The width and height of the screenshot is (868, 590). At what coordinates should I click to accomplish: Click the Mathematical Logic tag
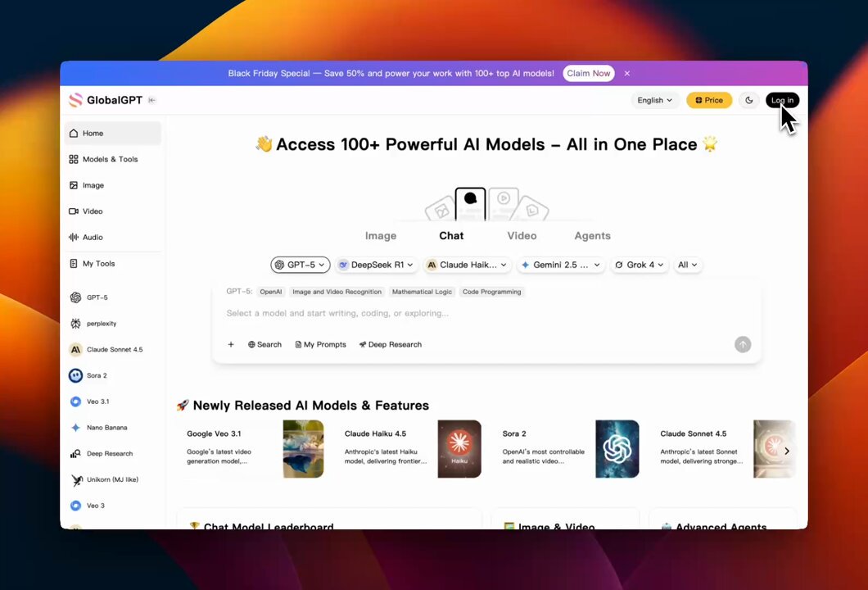[422, 292]
